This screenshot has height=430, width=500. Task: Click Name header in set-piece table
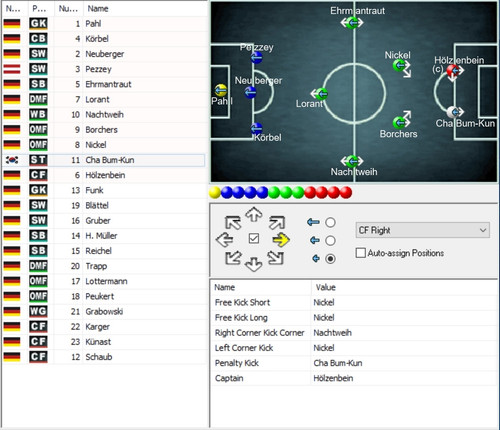[261, 287]
